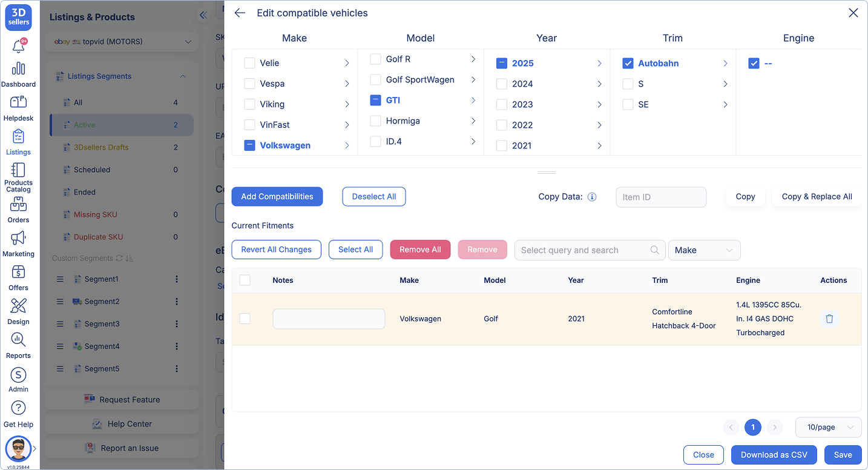The image size is (868, 470).
Task: Open Listings from the sidebar
Action: coord(18,142)
